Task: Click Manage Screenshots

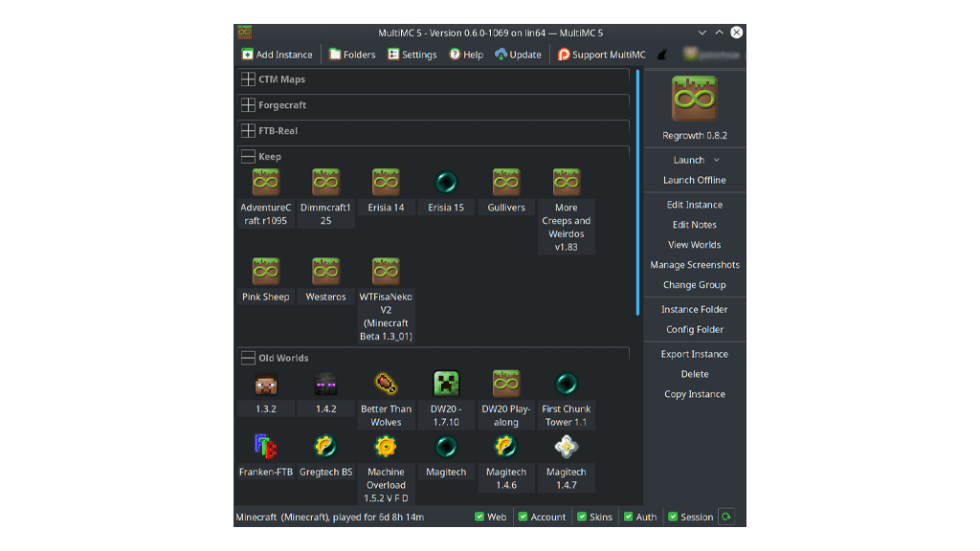Action: [x=695, y=265]
